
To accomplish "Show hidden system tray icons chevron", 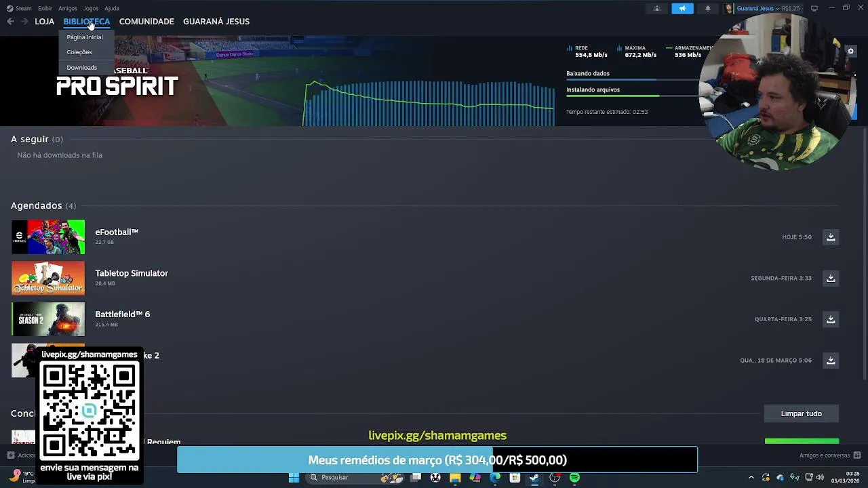I will tap(751, 477).
